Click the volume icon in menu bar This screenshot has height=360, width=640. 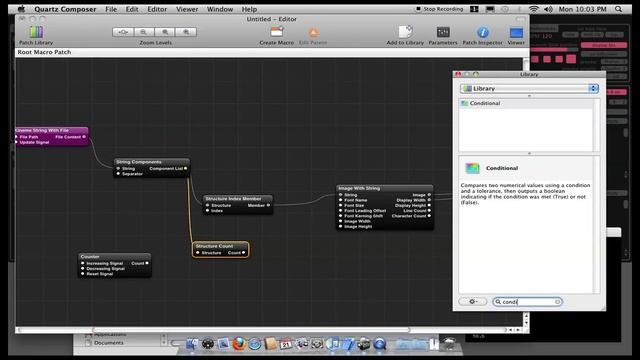click(548, 9)
